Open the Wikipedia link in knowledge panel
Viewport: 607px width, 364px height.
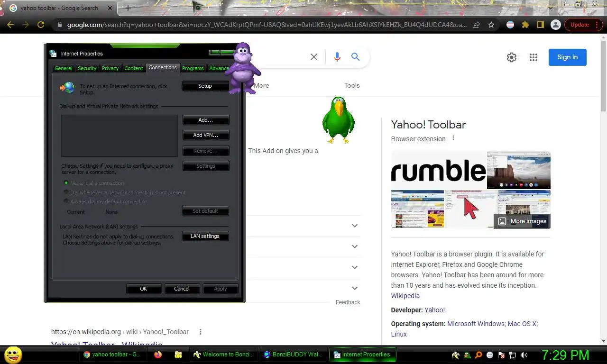coord(405,296)
